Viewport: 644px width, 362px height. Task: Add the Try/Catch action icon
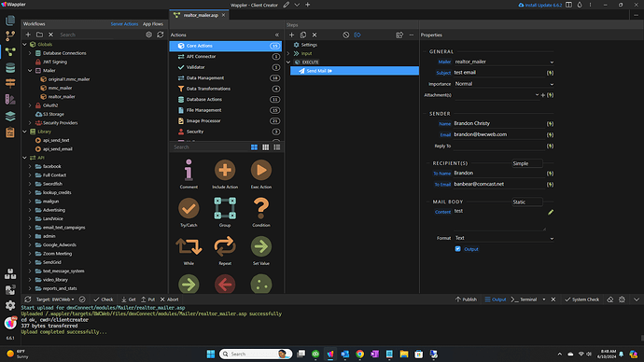(189, 208)
